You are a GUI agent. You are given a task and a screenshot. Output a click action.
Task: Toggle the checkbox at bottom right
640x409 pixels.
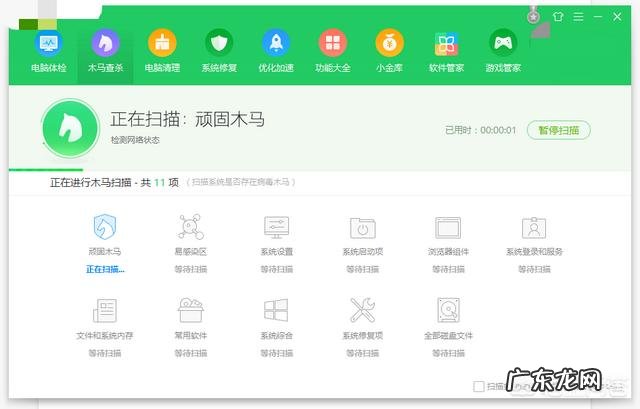(479, 386)
